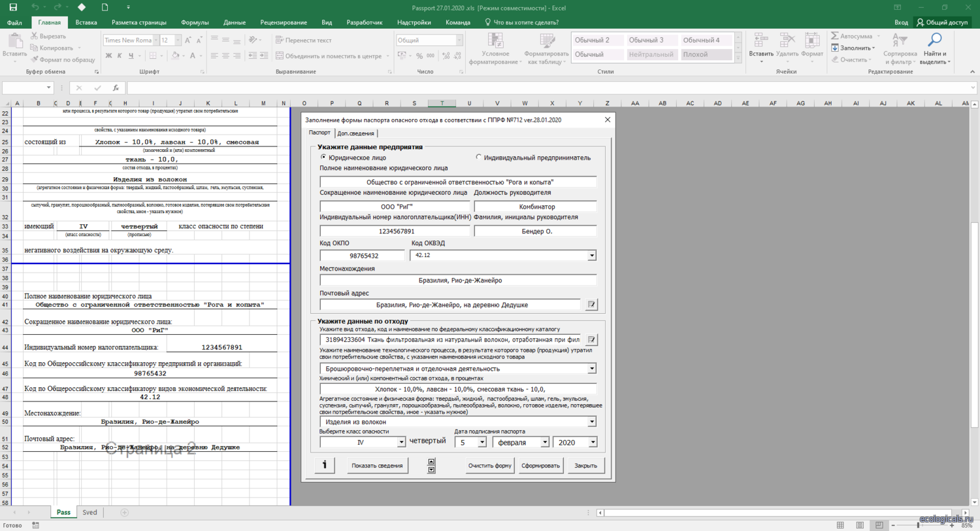The height and width of the screenshot is (531, 980).
Task: Click the add new sheet plus icon
Action: pyautogui.click(x=125, y=513)
